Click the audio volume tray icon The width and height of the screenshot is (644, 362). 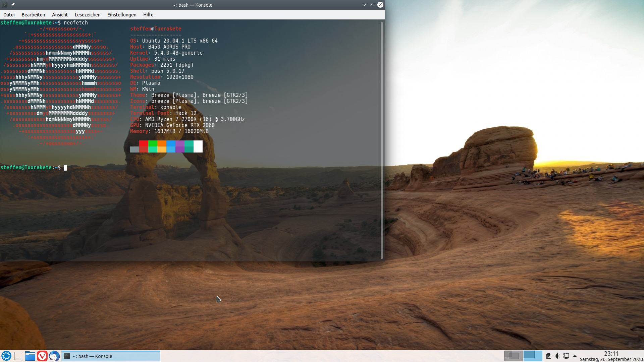(x=557, y=356)
